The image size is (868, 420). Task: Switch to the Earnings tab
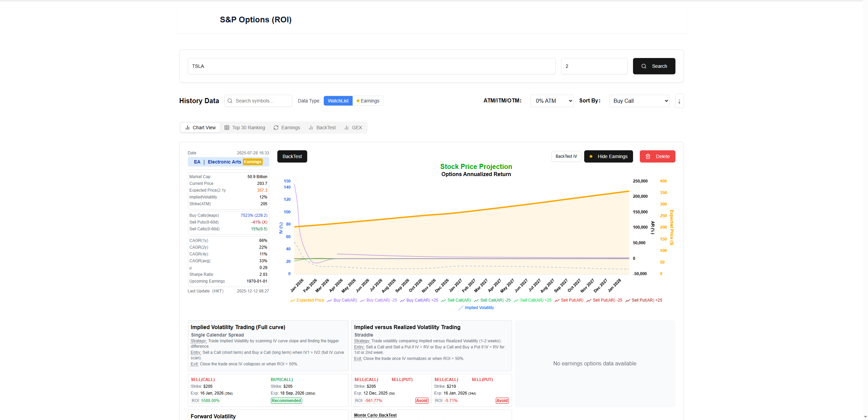[290, 127]
